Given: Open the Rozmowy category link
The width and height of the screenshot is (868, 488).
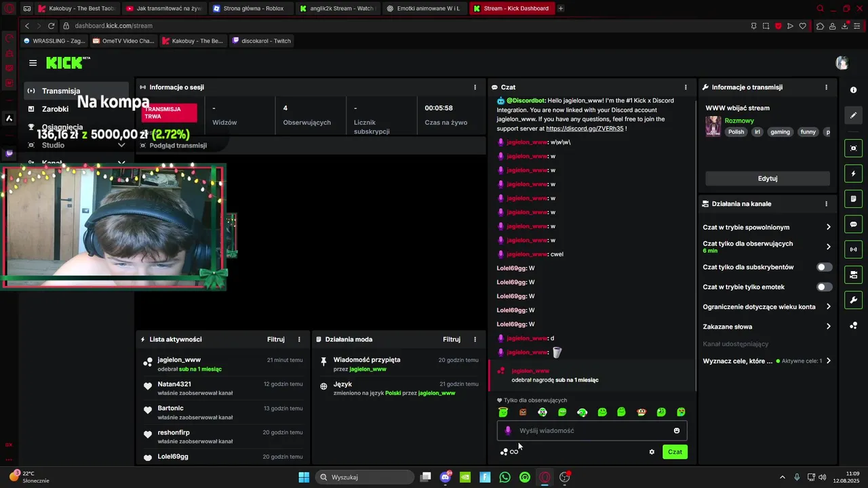Looking at the screenshot, I should 739,121.
